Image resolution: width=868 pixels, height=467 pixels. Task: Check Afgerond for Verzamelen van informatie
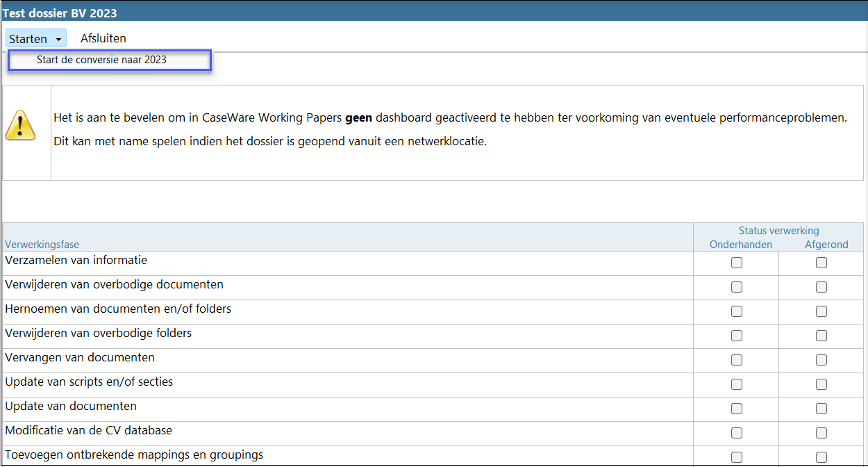pos(821,263)
